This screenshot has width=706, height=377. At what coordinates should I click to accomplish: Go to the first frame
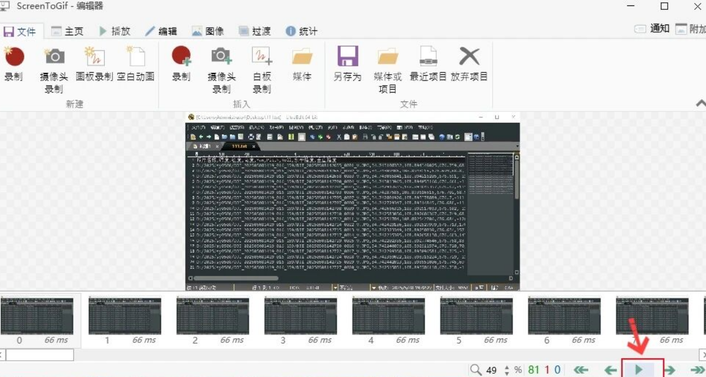pos(581,370)
